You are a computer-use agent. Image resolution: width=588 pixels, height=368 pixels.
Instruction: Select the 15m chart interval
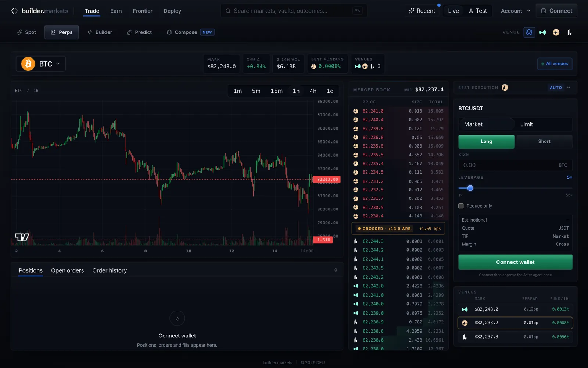(x=277, y=91)
